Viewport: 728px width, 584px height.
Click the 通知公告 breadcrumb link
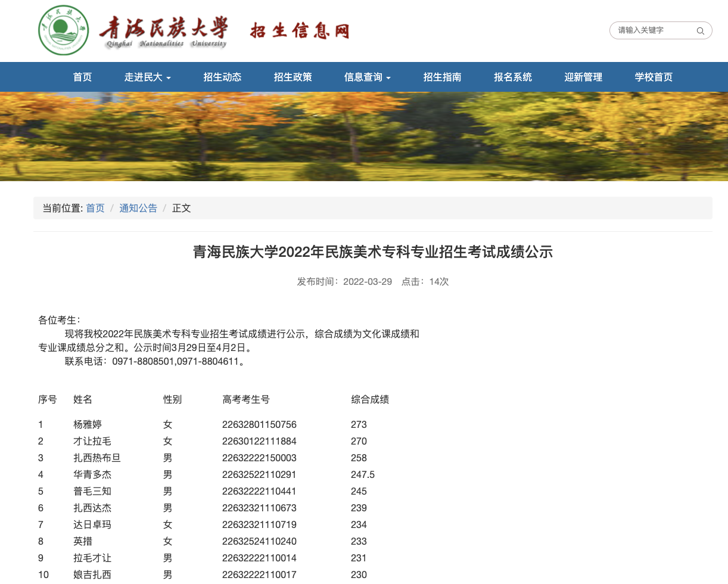click(138, 208)
